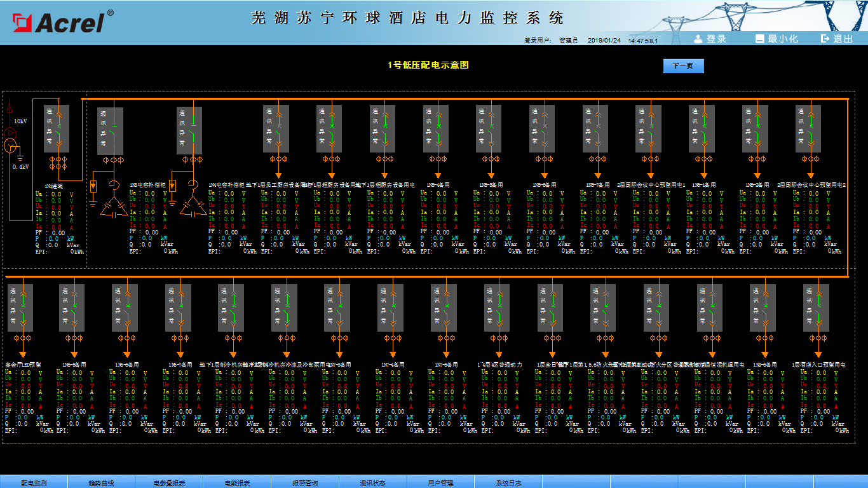Click breaker above 2层国际会议中心预留用电1
The width and height of the screenshot is (868, 488).
point(649,128)
